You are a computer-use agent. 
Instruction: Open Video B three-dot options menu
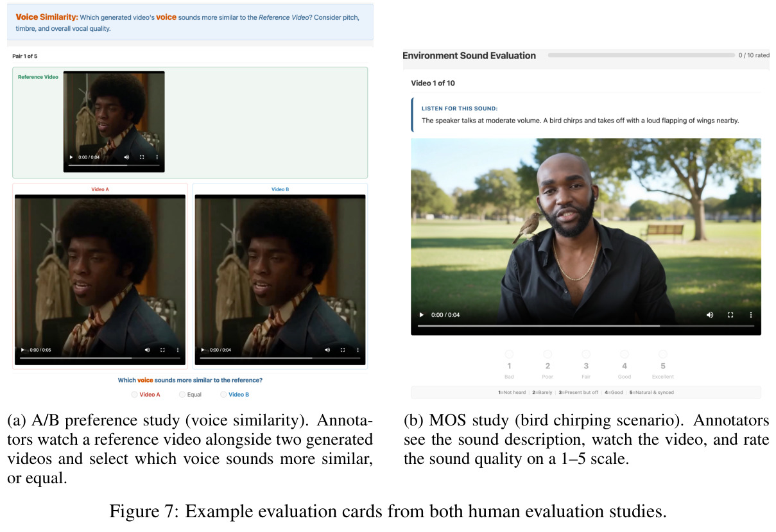pyautogui.click(x=358, y=350)
